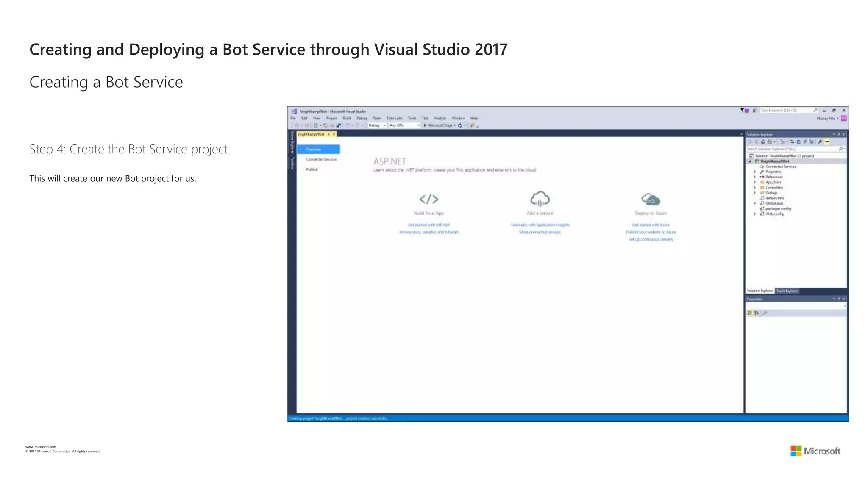Click the Add a service cloud icon
Viewport: 868px width, 488px height.
click(x=540, y=199)
